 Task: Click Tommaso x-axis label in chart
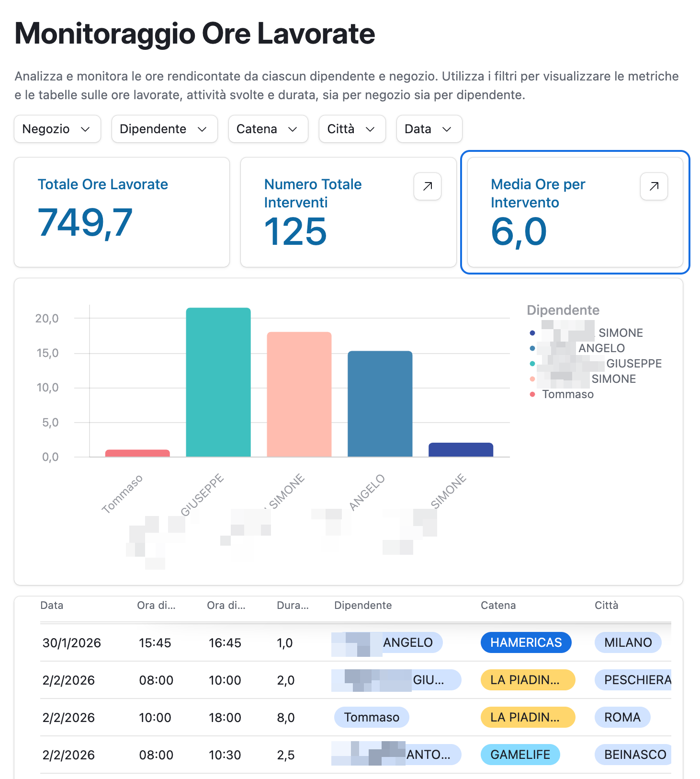pos(123,494)
